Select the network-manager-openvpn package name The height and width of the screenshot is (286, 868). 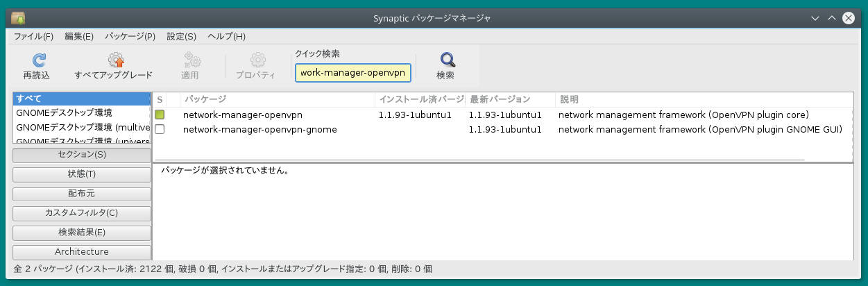(243, 115)
